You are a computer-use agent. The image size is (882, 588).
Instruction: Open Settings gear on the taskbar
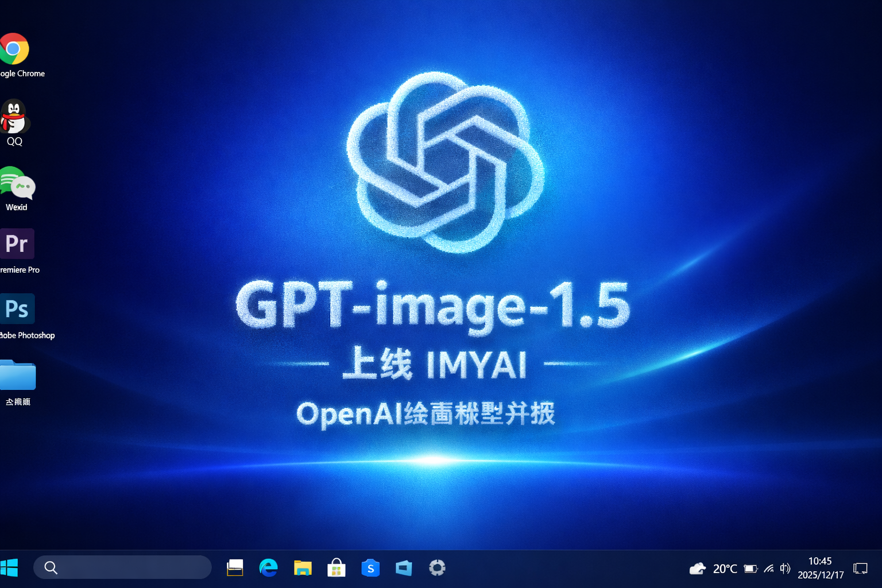point(437,568)
